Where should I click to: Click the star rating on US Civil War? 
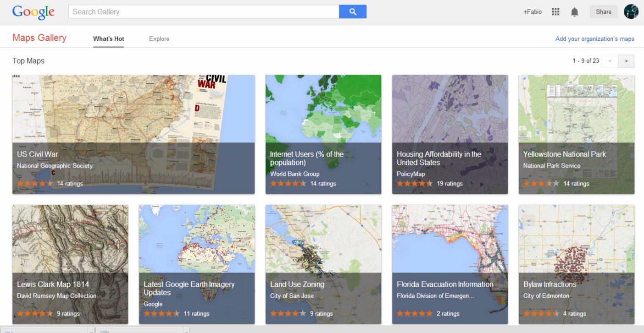coord(35,183)
